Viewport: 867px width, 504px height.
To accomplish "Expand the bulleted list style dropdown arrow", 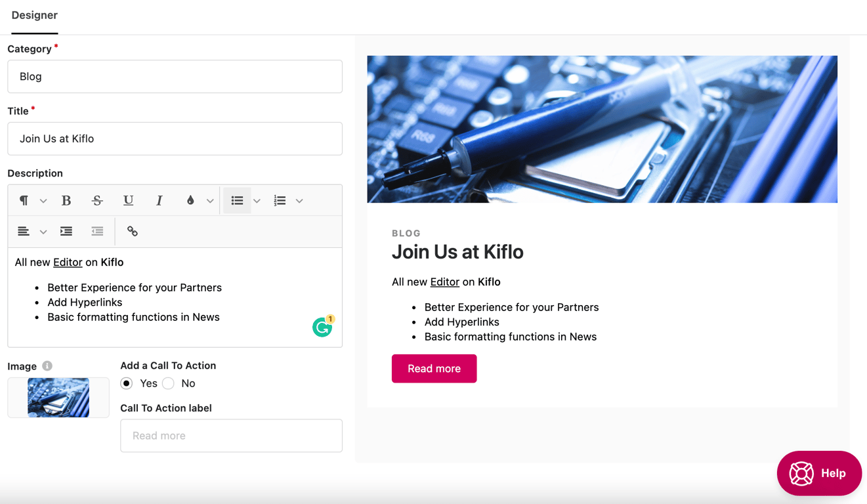I will click(257, 201).
